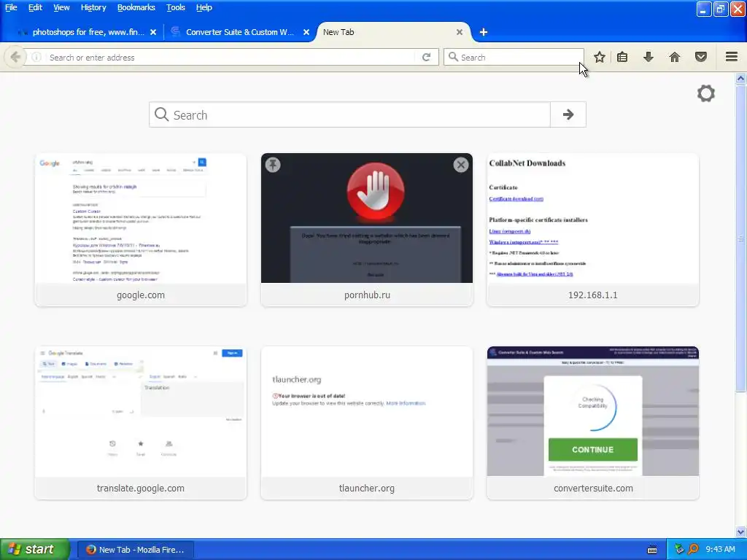Open the hamburger menu
Viewport: 747px width, 560px height.
pos(732,57)
